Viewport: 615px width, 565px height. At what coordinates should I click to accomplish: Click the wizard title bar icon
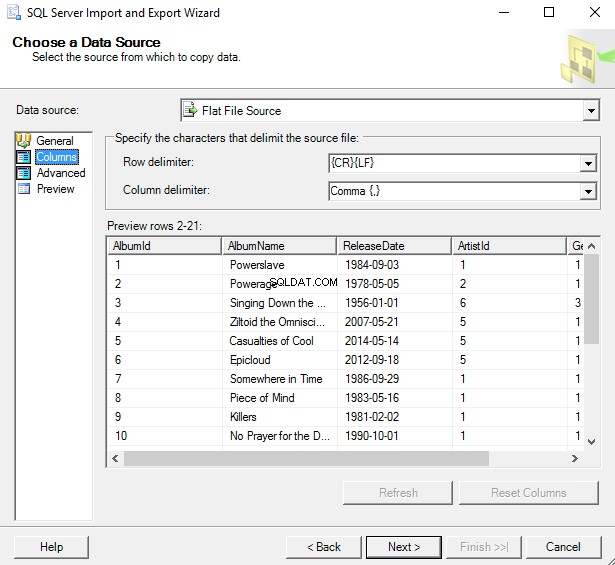pyautogui.click(x=14, y=13)
